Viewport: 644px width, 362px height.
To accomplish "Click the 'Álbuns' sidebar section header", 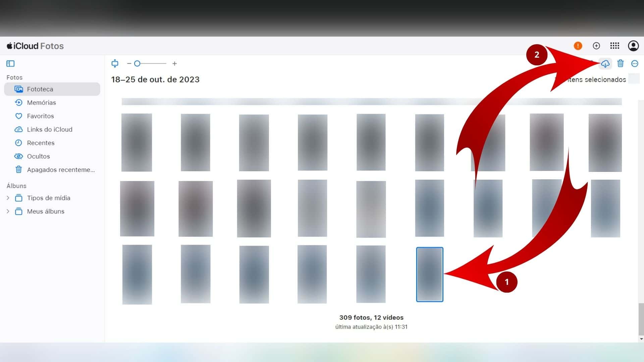I will tap(16, 186).
